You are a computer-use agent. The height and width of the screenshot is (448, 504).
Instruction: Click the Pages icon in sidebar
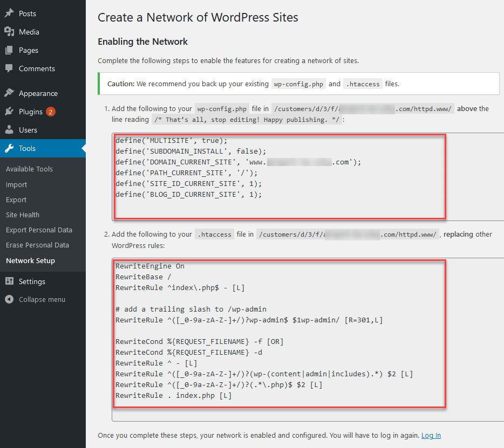point(9,50)
